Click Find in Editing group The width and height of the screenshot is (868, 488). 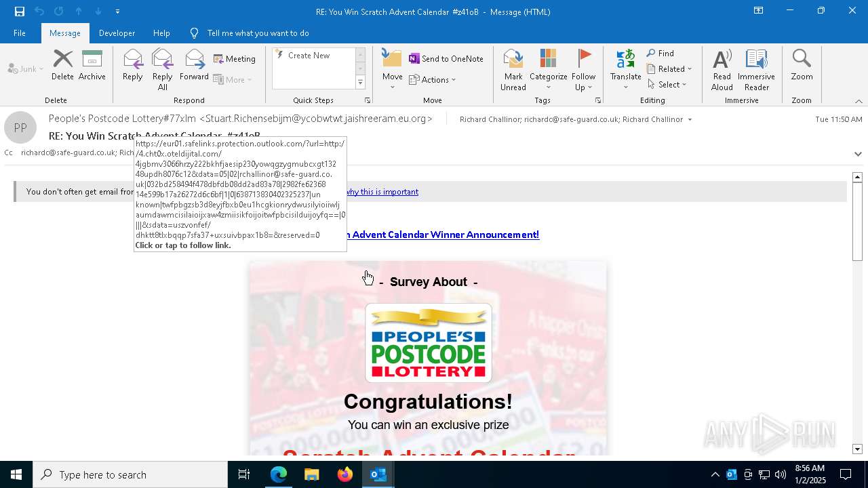(x=660, y=54)
